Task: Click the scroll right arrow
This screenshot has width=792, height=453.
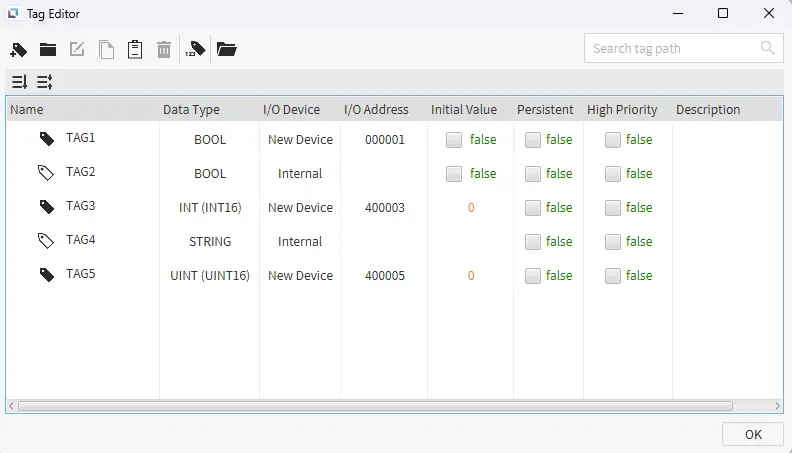Action: (777, 406)
